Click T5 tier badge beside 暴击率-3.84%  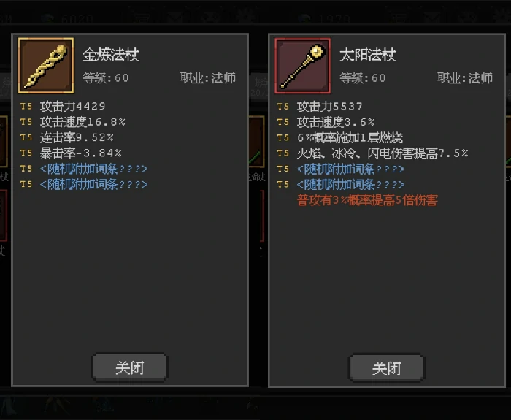tap(26, 153)
